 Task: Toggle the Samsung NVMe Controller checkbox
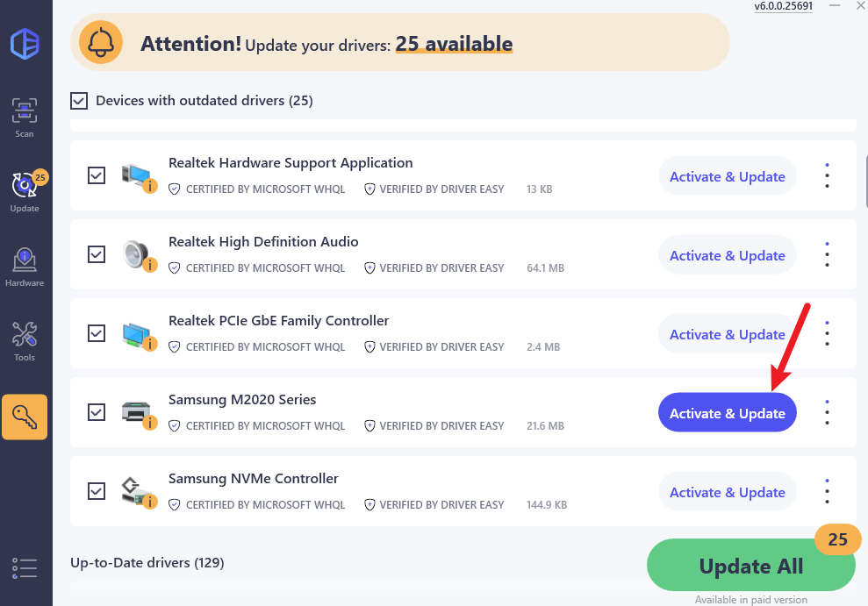pyautogui.click(x=97, y=491)
